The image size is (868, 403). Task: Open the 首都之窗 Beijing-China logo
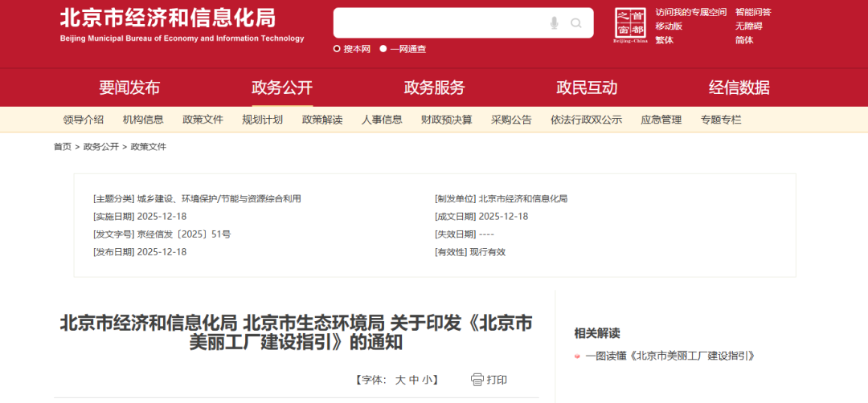[x=629, y=26]
